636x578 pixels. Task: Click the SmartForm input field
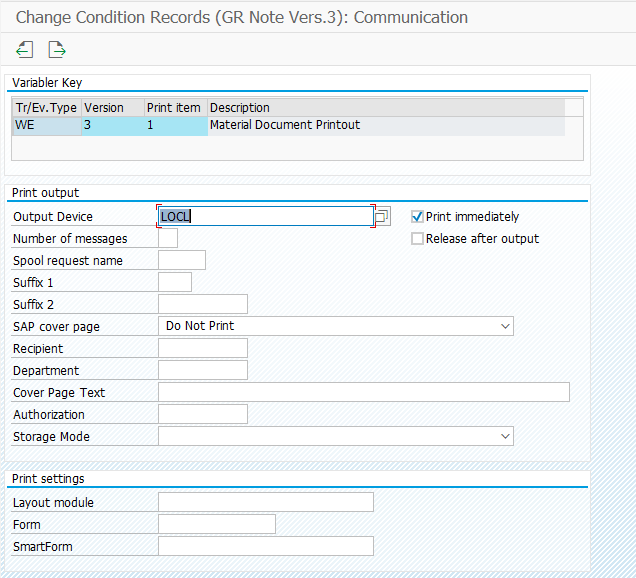point(266,546)
